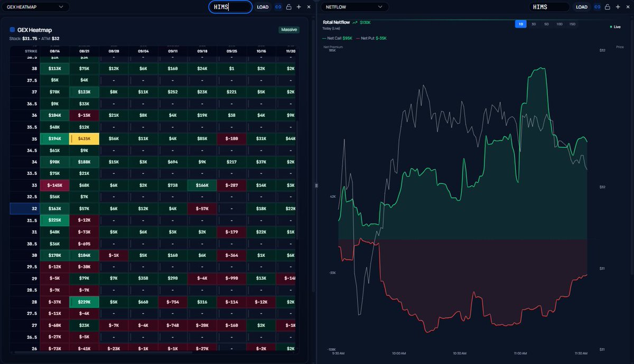
Task: Click the trend arrow icon next to Total Netflow
Action: [355, 23]
